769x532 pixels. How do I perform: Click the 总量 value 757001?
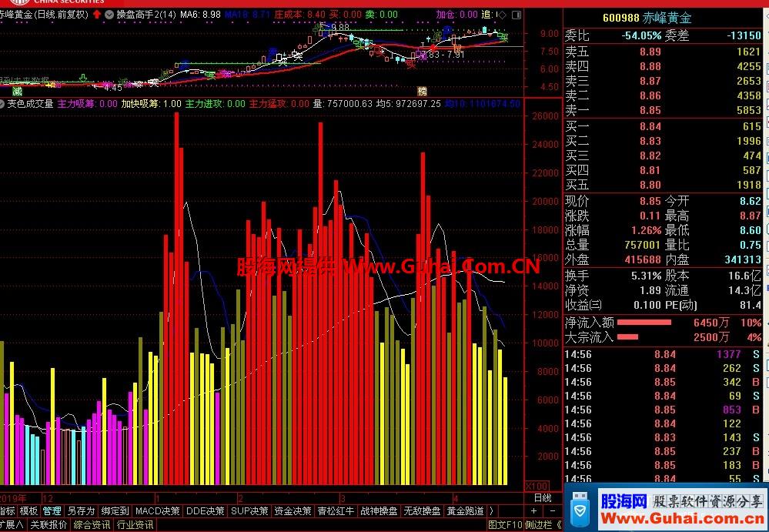(643, 245)
